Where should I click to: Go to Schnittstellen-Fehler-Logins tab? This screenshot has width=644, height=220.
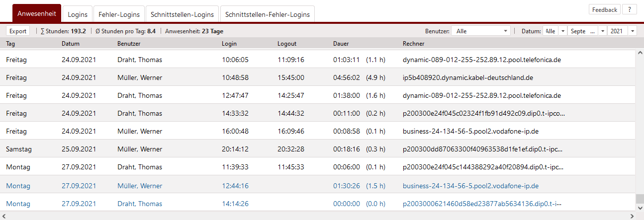click(268, 14)
